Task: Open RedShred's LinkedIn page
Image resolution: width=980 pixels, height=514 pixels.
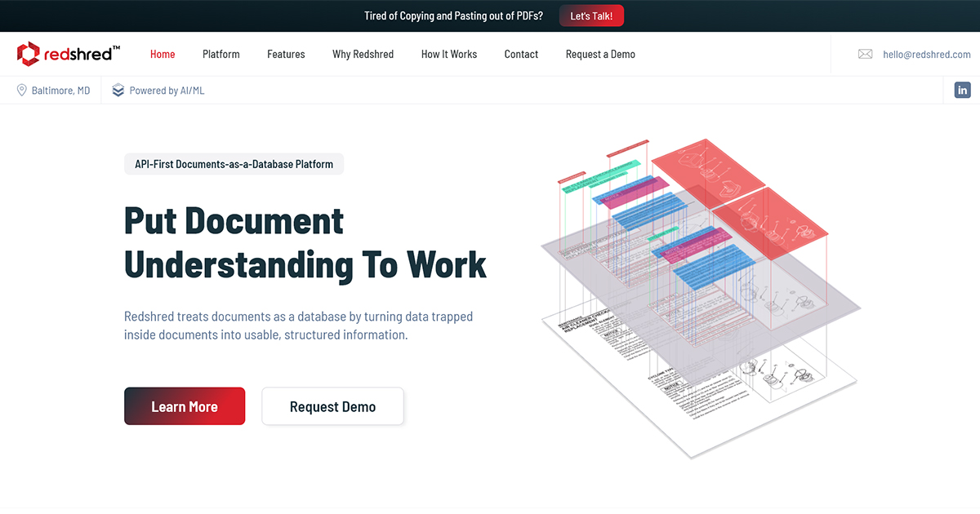Action: tap(962, 90)
